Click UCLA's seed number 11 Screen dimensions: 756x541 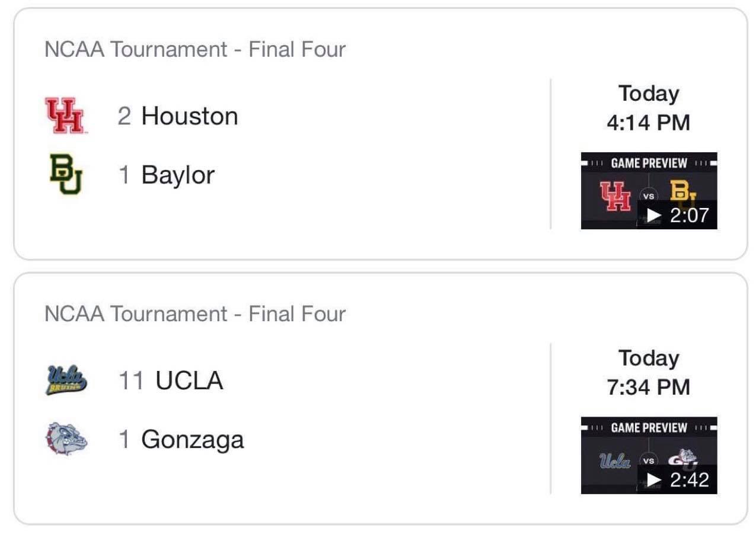pyautogui.click(x=132, y=380)
